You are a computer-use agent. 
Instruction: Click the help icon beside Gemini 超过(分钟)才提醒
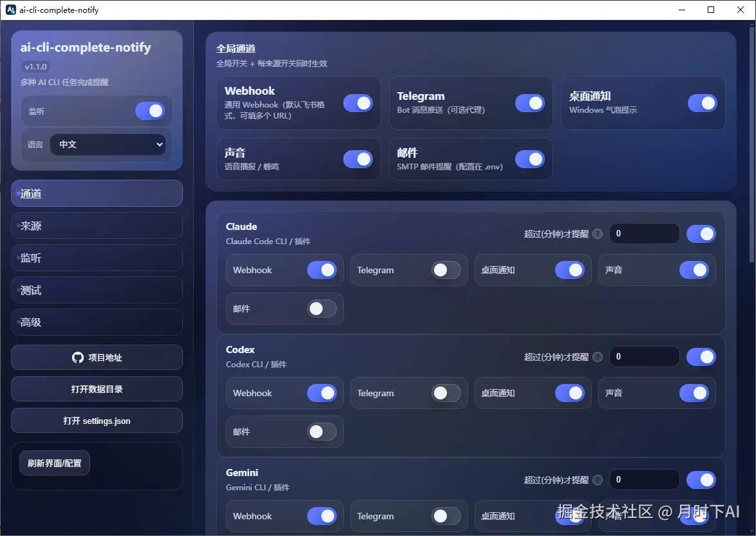click(x=598, y=480)
